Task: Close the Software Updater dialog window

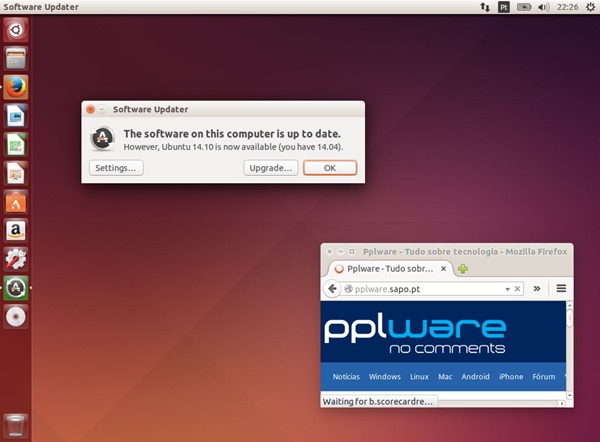Action: click(90, 109)
